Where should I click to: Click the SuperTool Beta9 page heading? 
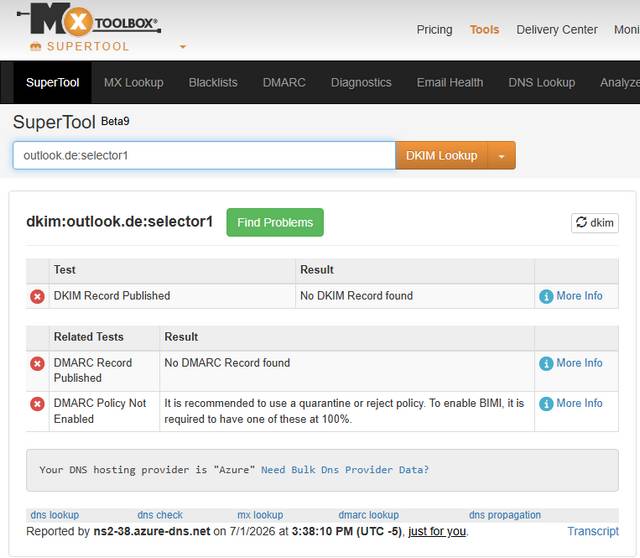[71, 122]
